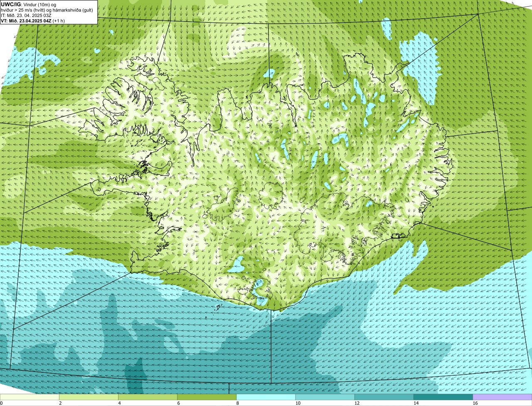Click the yellow-green 4–6 m/s legend swatch
The image size is (532, 406).
[148, 397]
